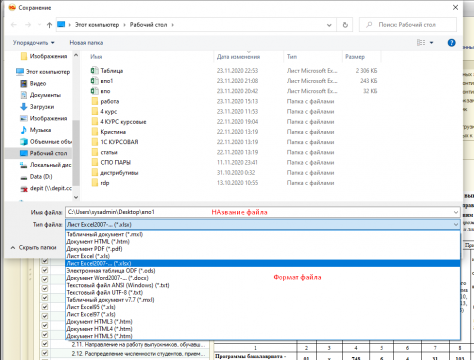This screenshot has width=474, height=360.
Task: Open Изображения at top of sidebar
Action: tap(44, 56)
